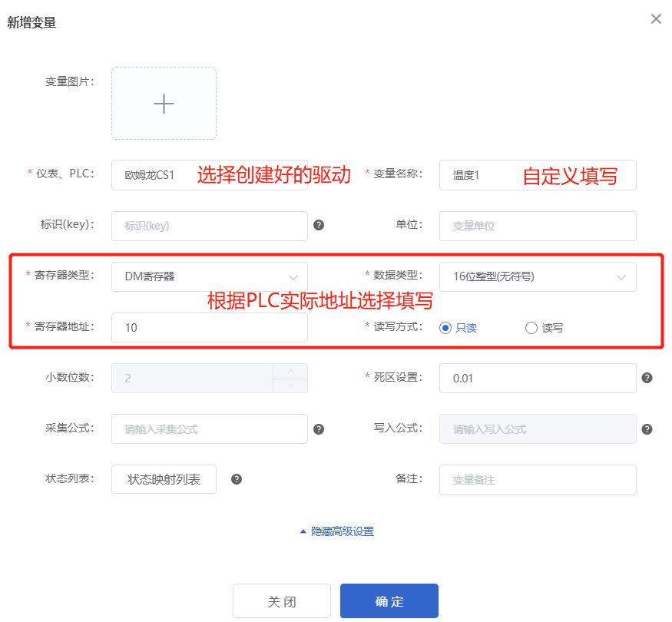Click help icon next to 采集公式
672x622 pixels.
point(319,428)
